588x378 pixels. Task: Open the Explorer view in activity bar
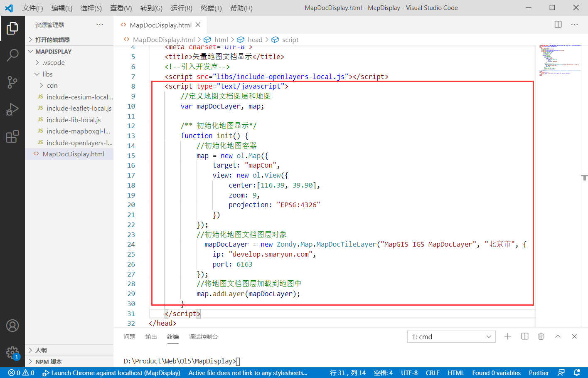coord(12,28)
